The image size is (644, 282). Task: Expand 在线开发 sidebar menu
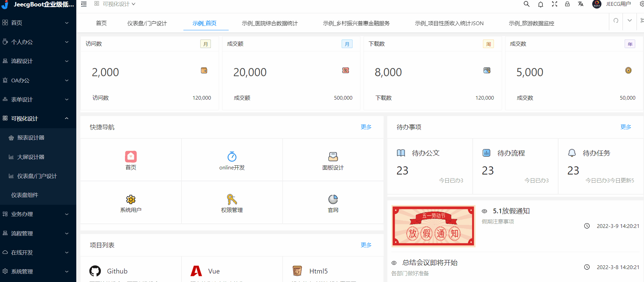click(x=38, y=252)
